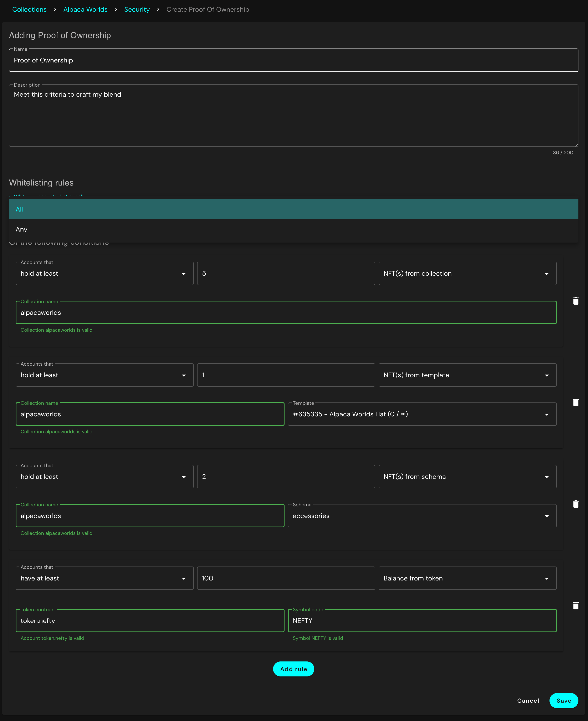This screenshot has height=721, width=588.
Task: Cancel creating proof of ownership
Action: [528, 701]
